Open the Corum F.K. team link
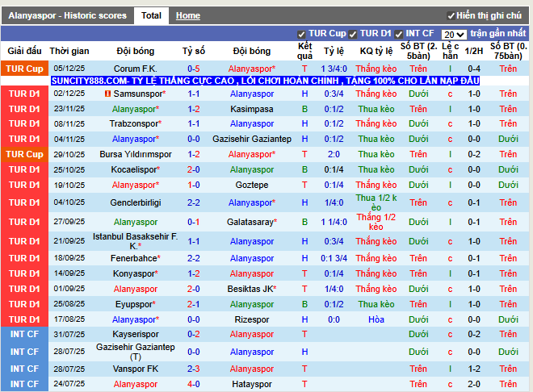533x392 pixels. pos(136,69)
